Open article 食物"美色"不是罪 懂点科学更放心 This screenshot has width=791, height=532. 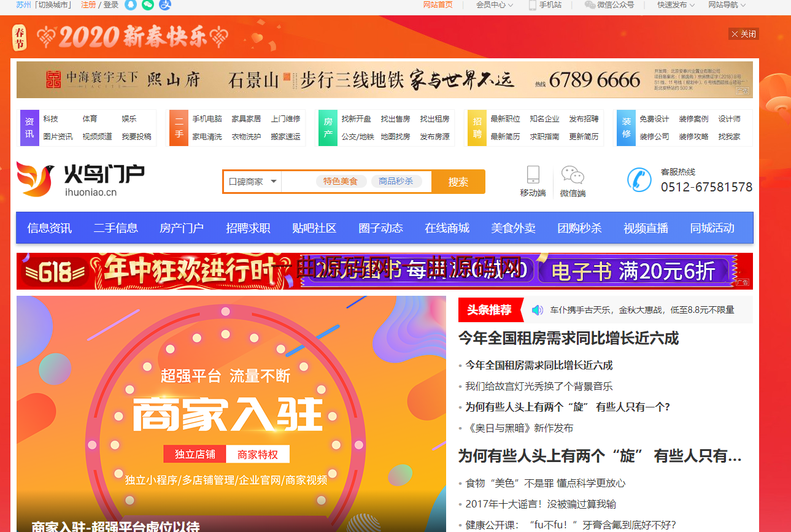point(546,484)
